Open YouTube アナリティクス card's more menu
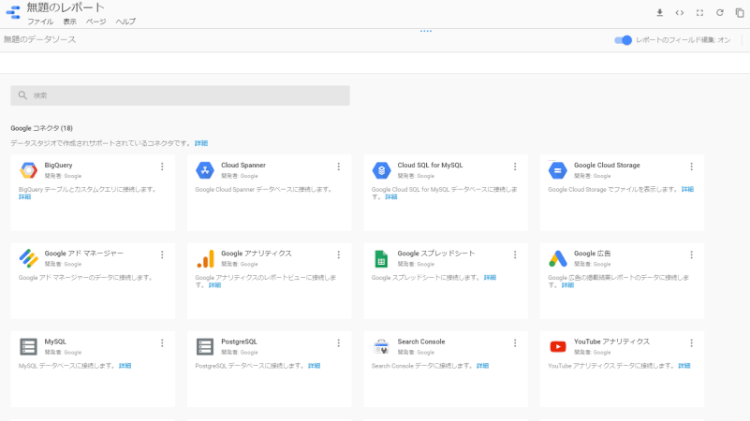This screenshot has height=421, width=750. [692, 343]
